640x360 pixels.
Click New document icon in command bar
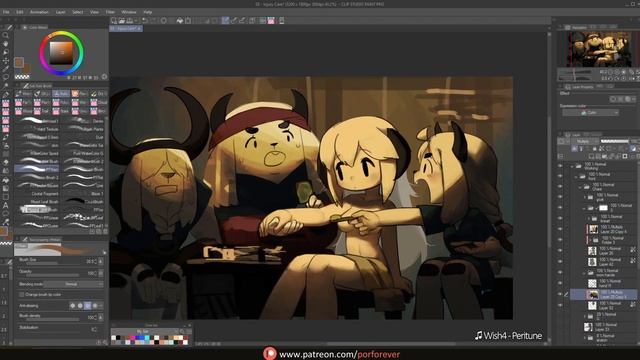click(114, 20)
